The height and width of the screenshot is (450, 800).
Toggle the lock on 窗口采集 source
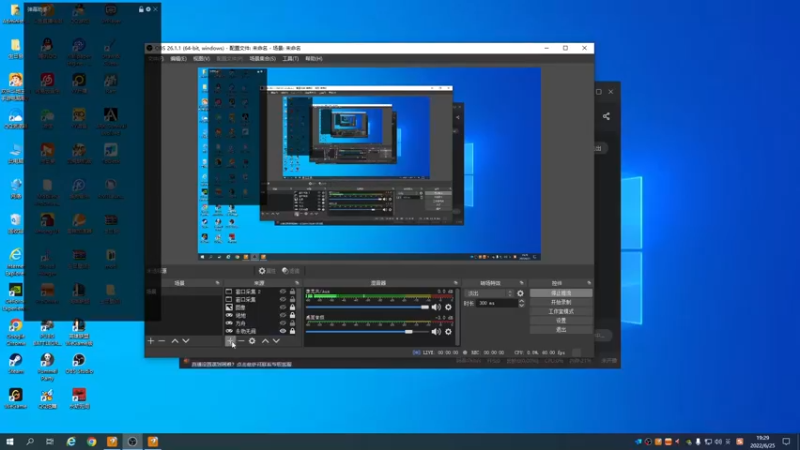pyautogui.click(x=292, y=299)
